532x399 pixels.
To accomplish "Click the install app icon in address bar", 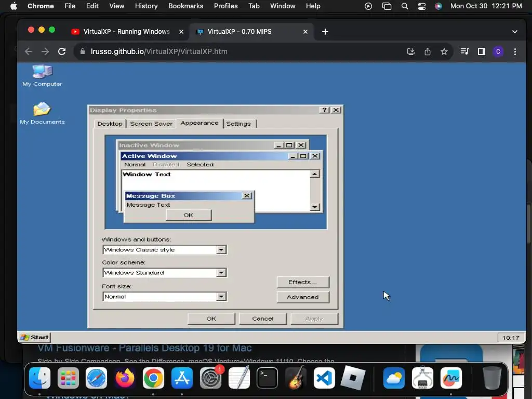I will tap(411, 51).
